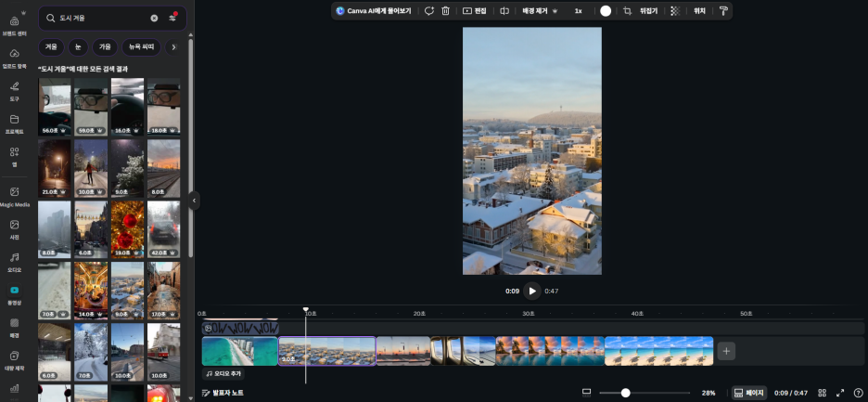Select the sunny beach clip at timeline end
868x402 pixels.
pyautogui.click(x=658, y=351)
